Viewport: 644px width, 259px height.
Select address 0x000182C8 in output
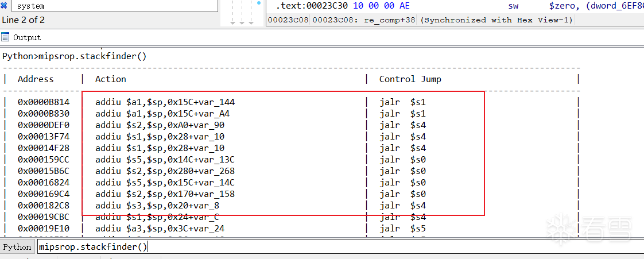[x=44, y=206]
